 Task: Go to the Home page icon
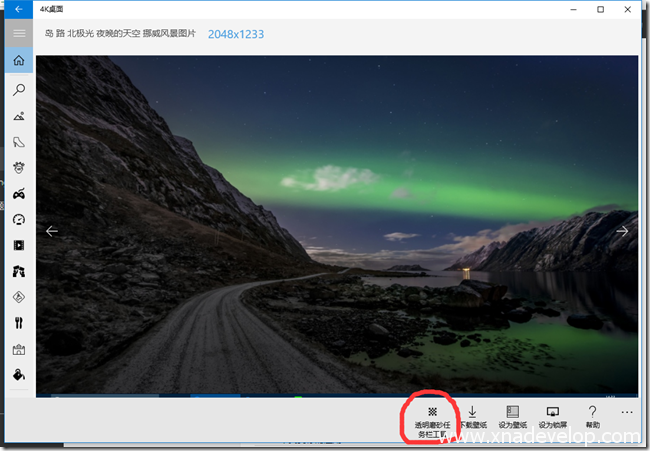(19, 62)
